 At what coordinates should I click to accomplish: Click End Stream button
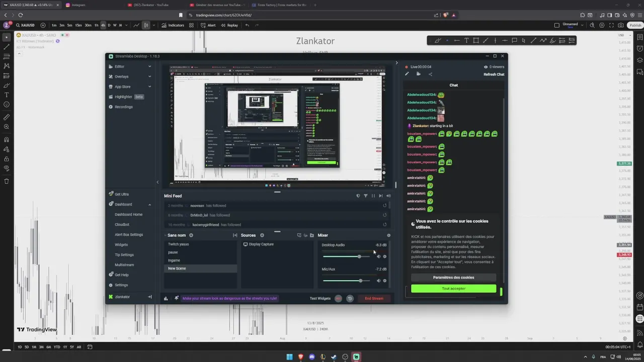(374, 298)
